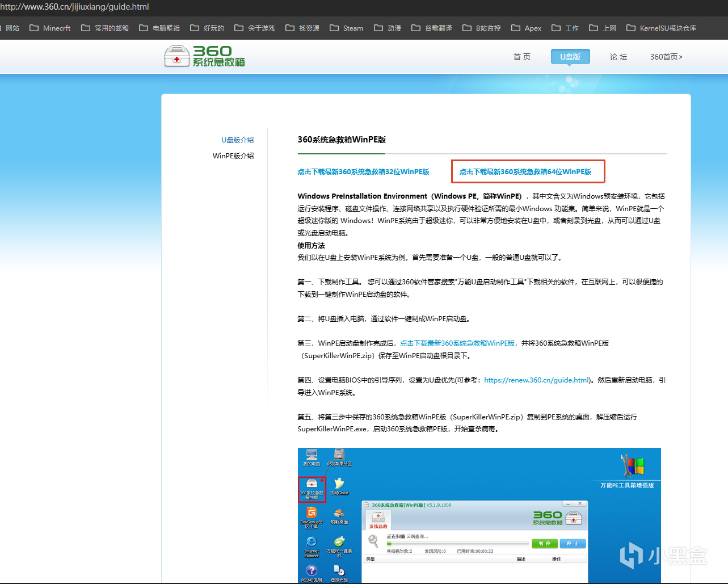
Task: Click the browser address bar URL
Action: pos(75,7)
